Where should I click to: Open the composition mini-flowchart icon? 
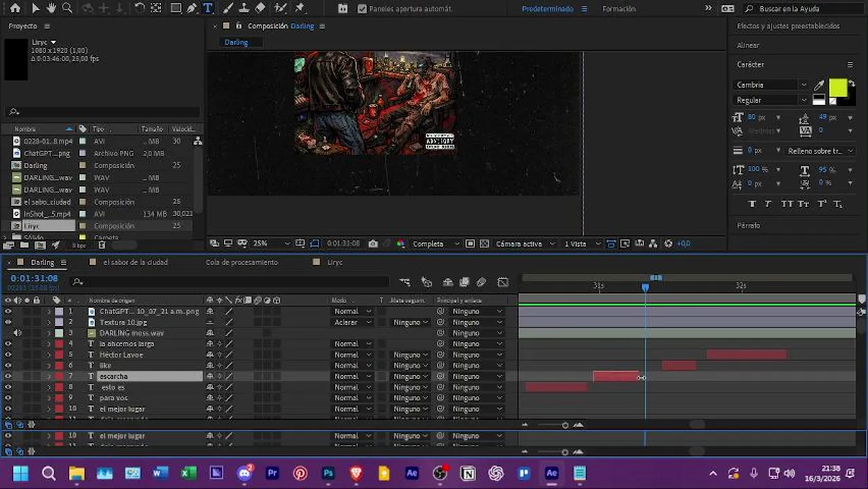(x=405, y=282)
